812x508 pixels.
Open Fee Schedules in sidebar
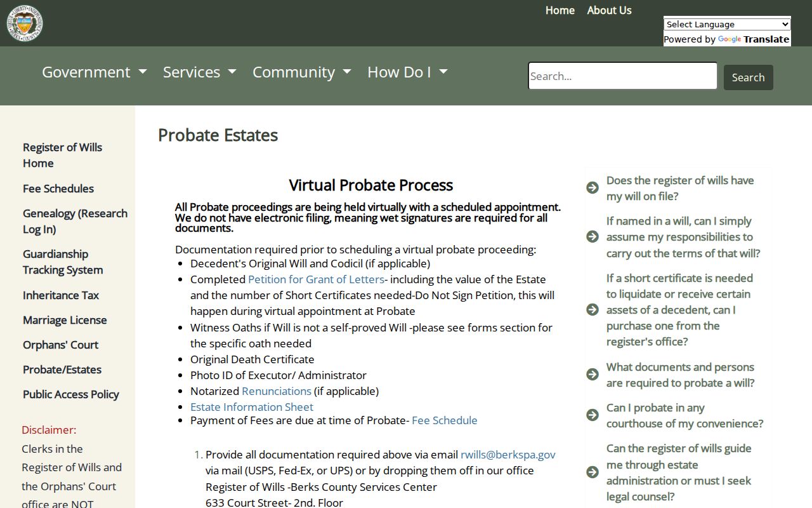pos(58,189)
